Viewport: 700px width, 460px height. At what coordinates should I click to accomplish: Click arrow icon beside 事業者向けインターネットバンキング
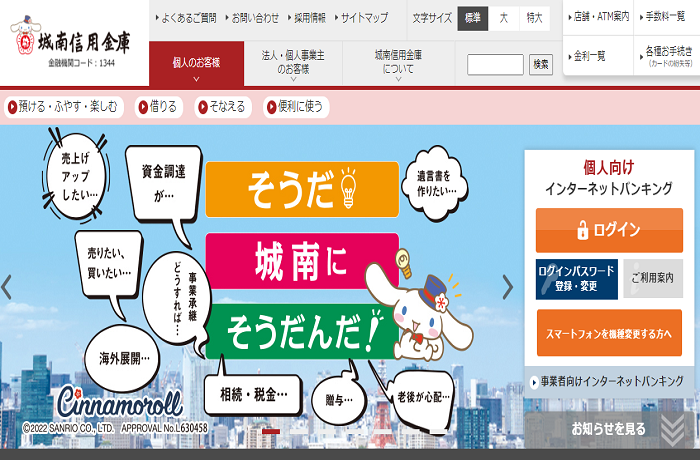(x=534, y=382)
